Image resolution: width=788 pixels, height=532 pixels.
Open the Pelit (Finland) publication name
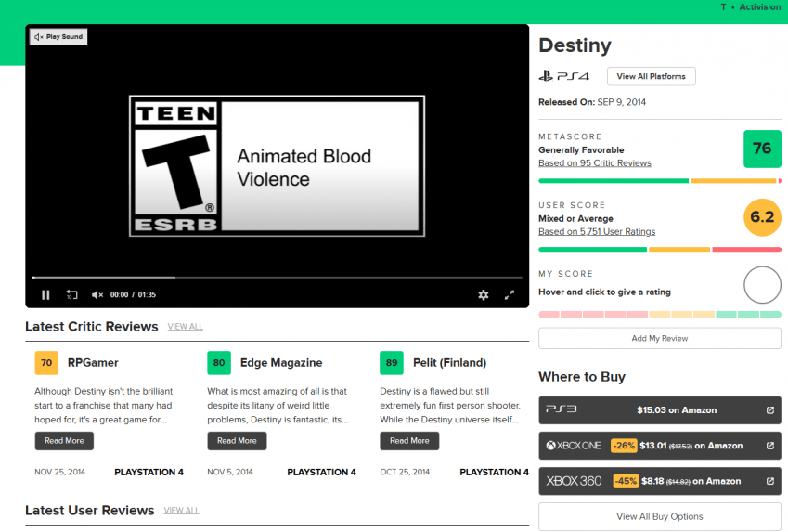click(449, 362)
